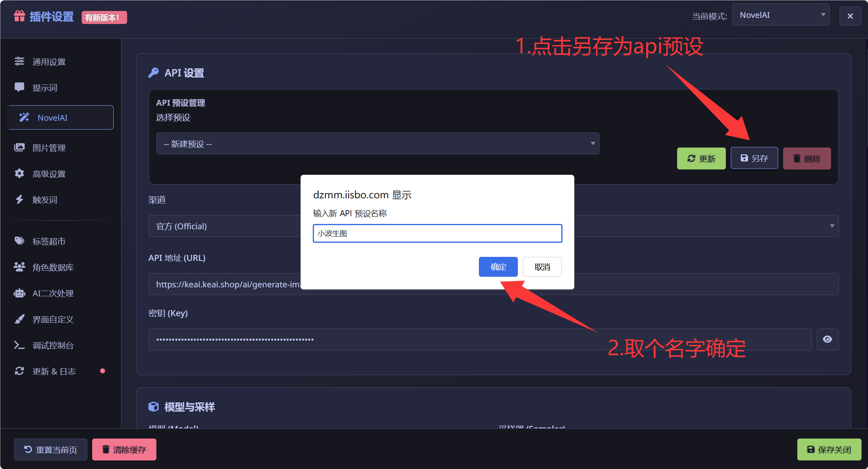Screen dimensions: 868x469
Task: Click the lightning bolt icon for 触发词
Action: point(19,200)
